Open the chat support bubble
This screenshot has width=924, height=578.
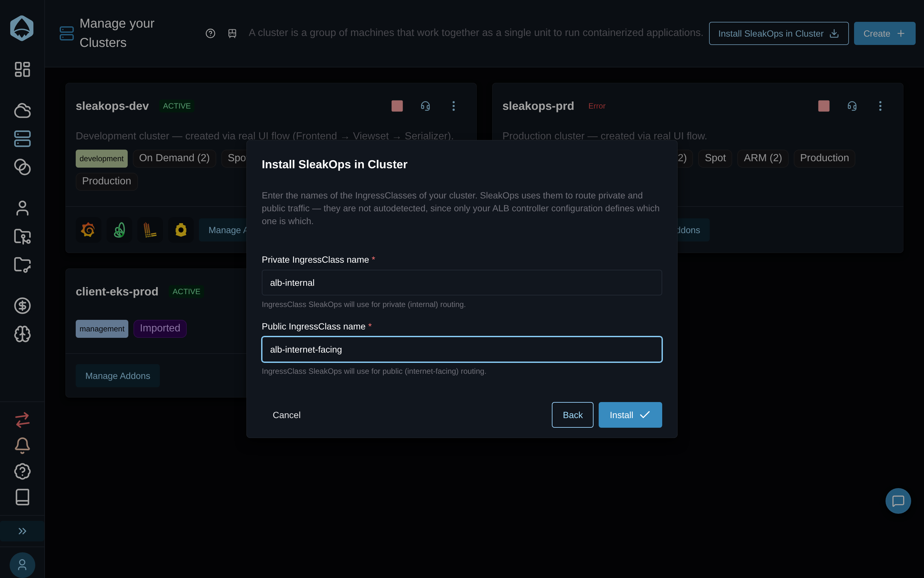coord(898,501)
